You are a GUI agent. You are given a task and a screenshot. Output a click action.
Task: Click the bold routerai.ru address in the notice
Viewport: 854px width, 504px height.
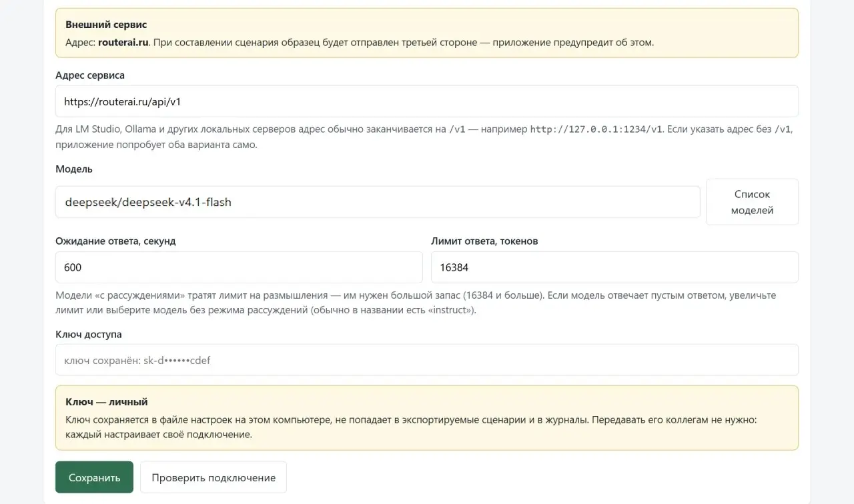(x=123, y=42)
